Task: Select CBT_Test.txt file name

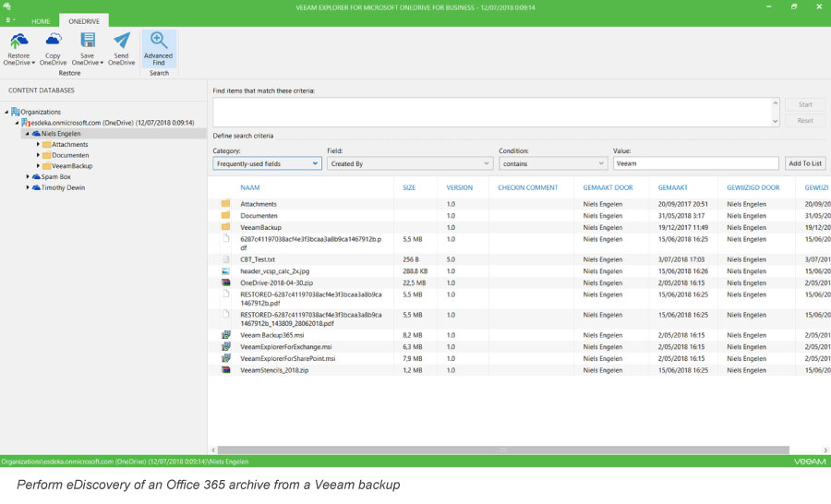Action: tap(258, 259)
